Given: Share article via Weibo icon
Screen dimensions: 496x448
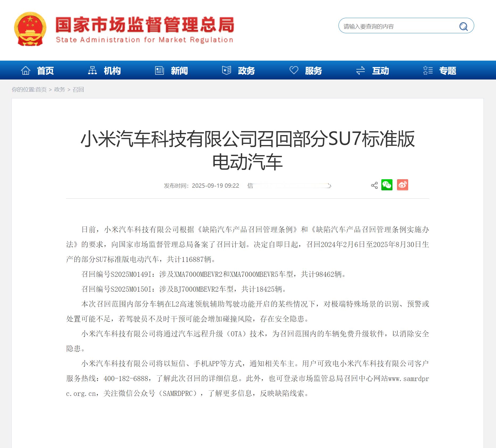Looking at the screenshot, I should 403,185.
